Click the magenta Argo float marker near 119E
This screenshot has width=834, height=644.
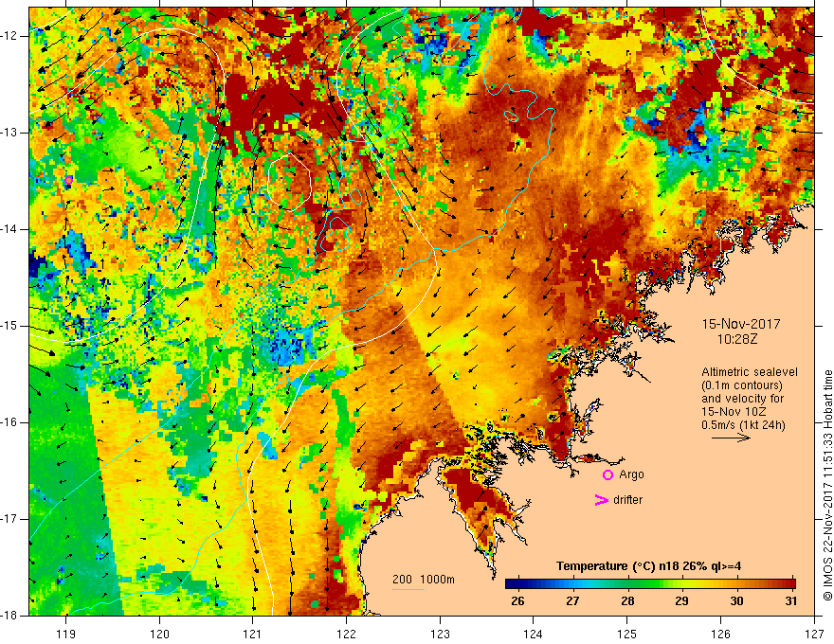[x=68, y=180]
